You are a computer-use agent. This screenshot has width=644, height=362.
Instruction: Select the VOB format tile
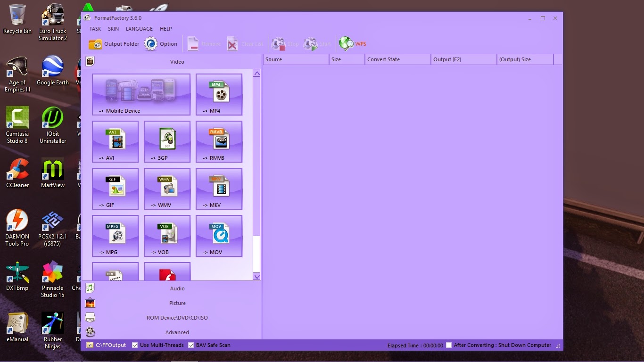click(x=167, y=236)
